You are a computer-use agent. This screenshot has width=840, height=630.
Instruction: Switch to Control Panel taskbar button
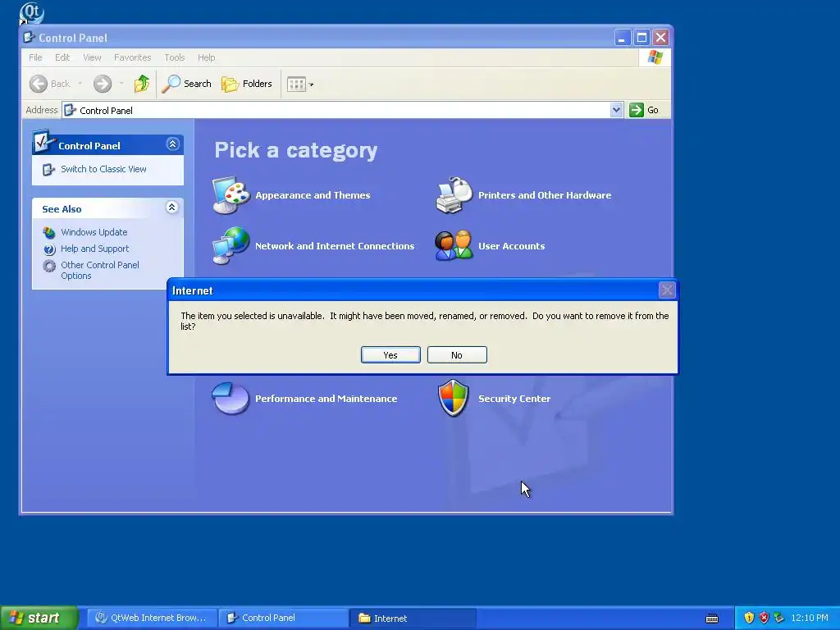[x=283, y=618]
